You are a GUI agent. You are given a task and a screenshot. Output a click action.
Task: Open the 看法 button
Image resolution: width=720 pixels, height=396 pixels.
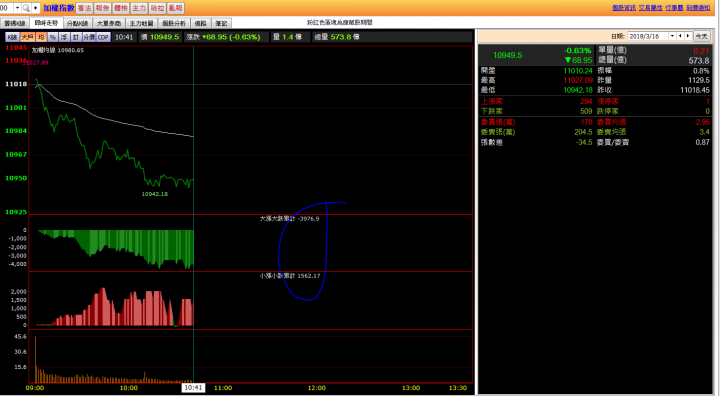(84, 8)
